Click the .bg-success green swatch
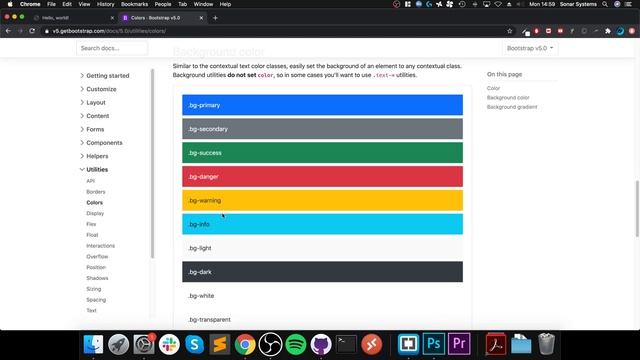640x360 pixels. click(322, 153)
